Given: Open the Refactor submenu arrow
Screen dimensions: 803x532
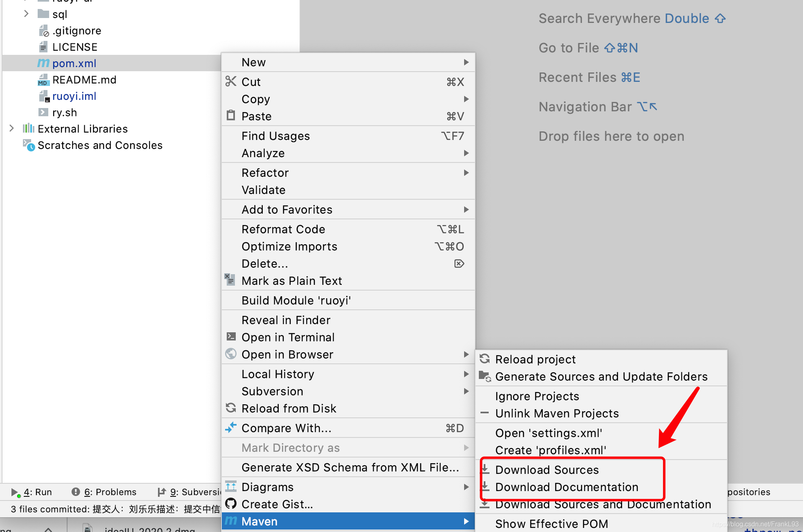Looking at the screenshot, I should click(466, 173).
